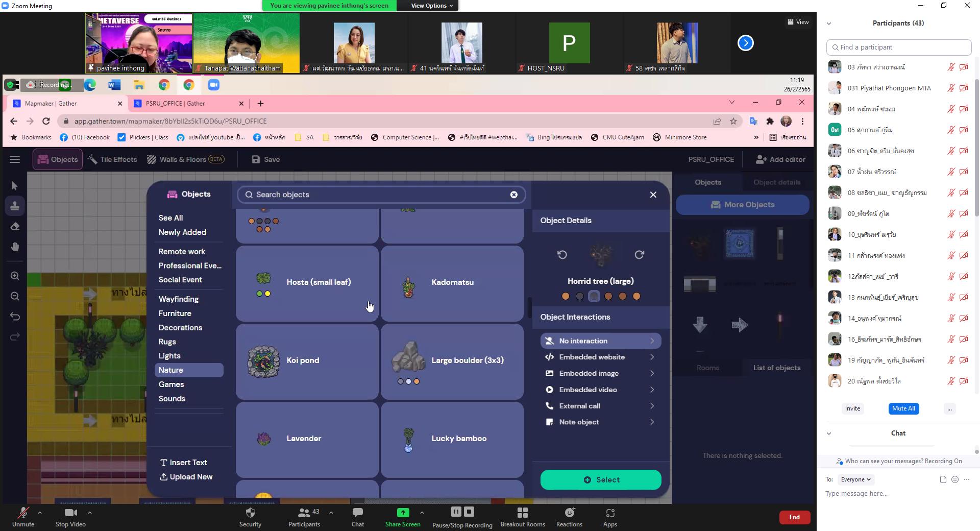
Task: Click Unmute microphone button
Action: [x=23, y=517]
